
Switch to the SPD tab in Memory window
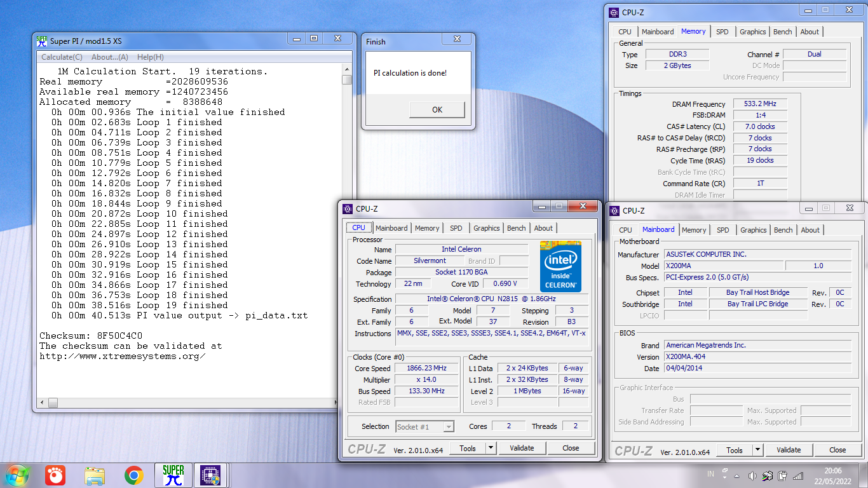pyautogui.click(x=722, y=32)
